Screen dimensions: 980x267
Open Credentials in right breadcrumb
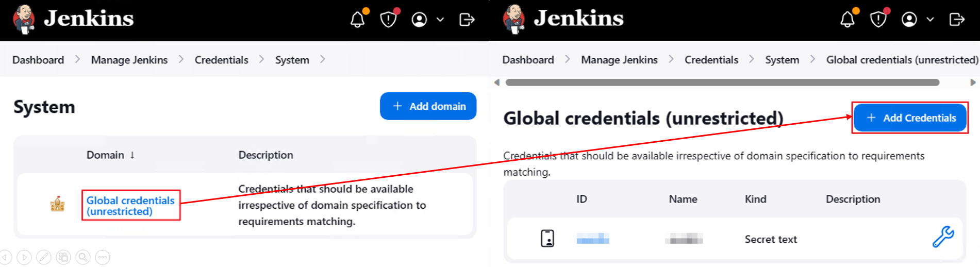(x=711, y=60)
